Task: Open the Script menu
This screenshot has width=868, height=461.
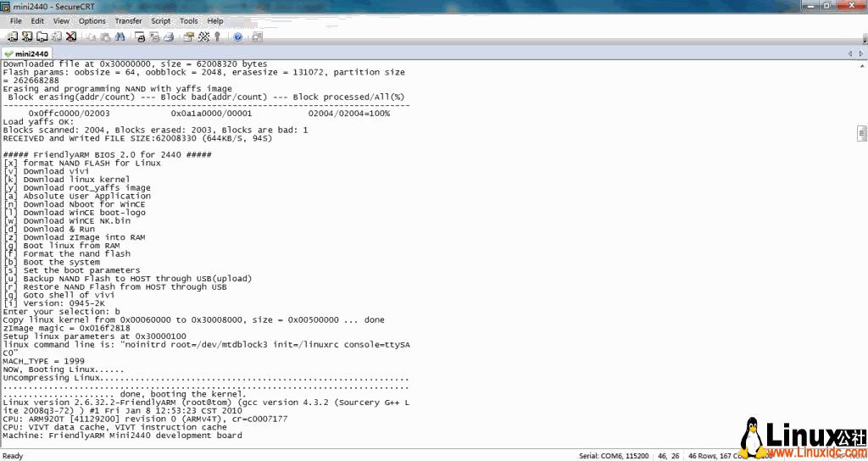Action: pos(160,20)
